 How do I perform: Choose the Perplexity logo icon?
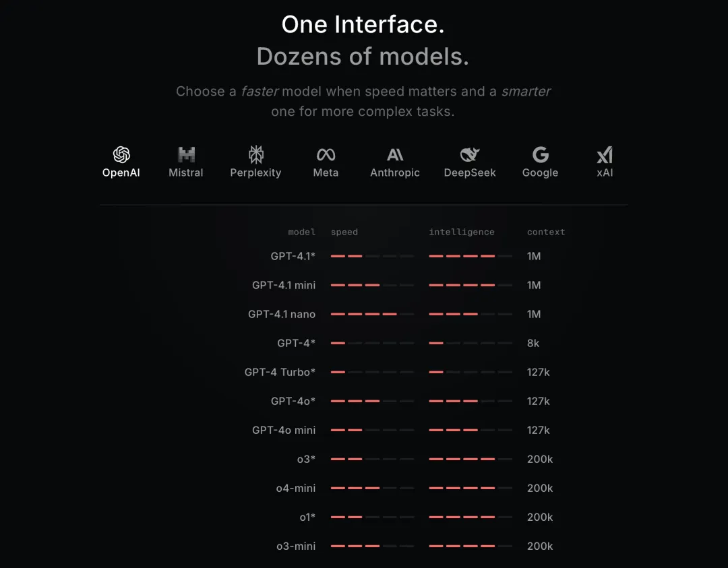pyautogui.click(x=255, y=155)
